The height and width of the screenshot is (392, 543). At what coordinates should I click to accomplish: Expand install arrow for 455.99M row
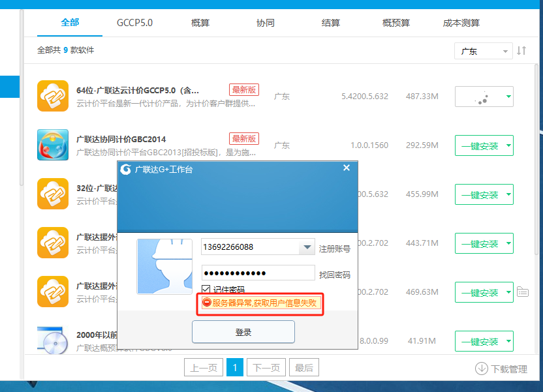[x=508, y=194]
